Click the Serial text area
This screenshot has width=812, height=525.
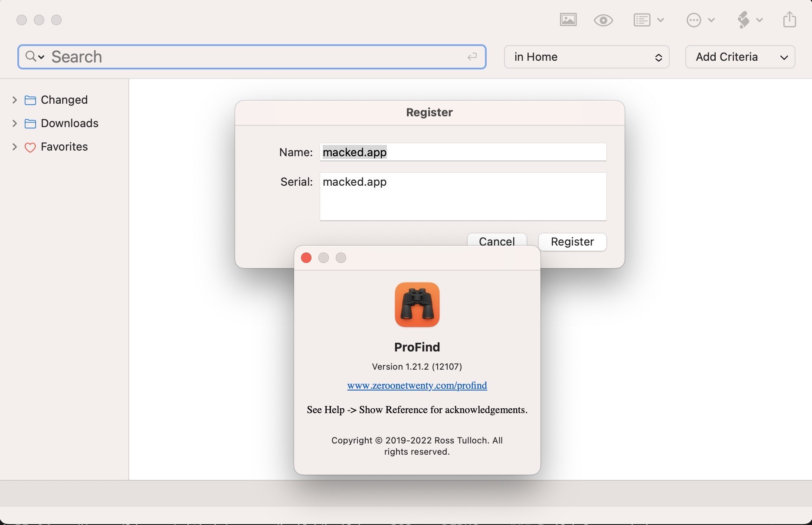463,197
